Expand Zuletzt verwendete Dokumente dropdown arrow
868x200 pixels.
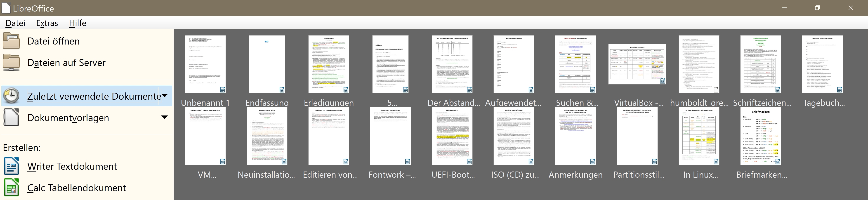[x=165, y=96]
